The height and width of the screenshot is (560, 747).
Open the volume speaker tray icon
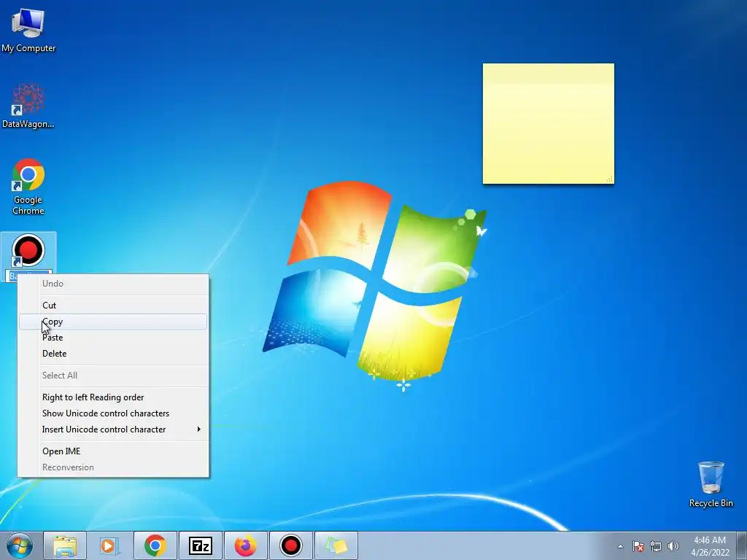click(673, 546)
